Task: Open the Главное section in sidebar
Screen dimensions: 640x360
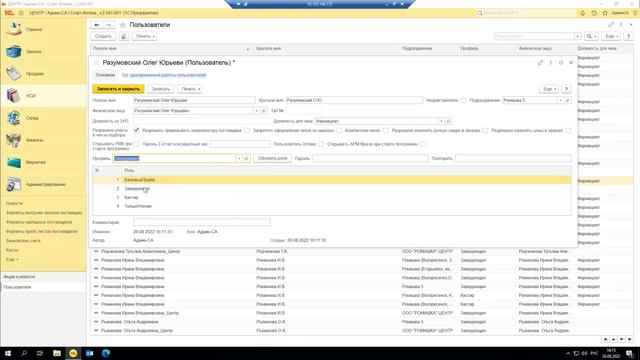Action: coord(33,29)
